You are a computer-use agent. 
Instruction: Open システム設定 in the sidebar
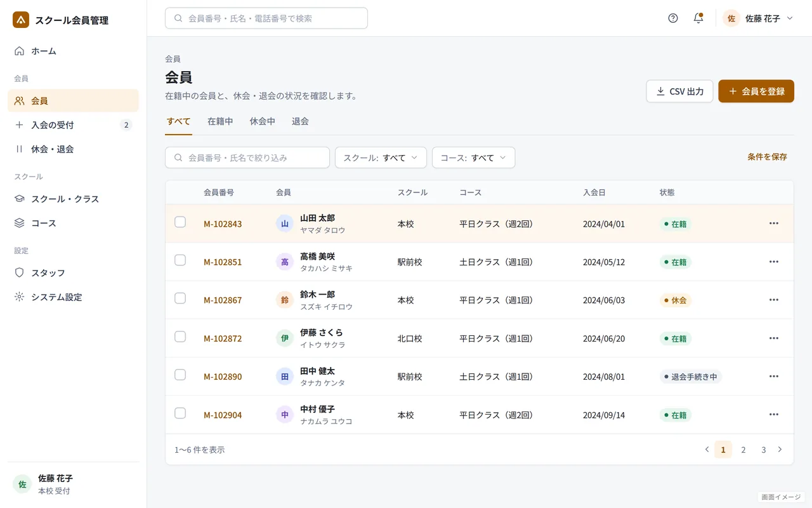(73, 297)
